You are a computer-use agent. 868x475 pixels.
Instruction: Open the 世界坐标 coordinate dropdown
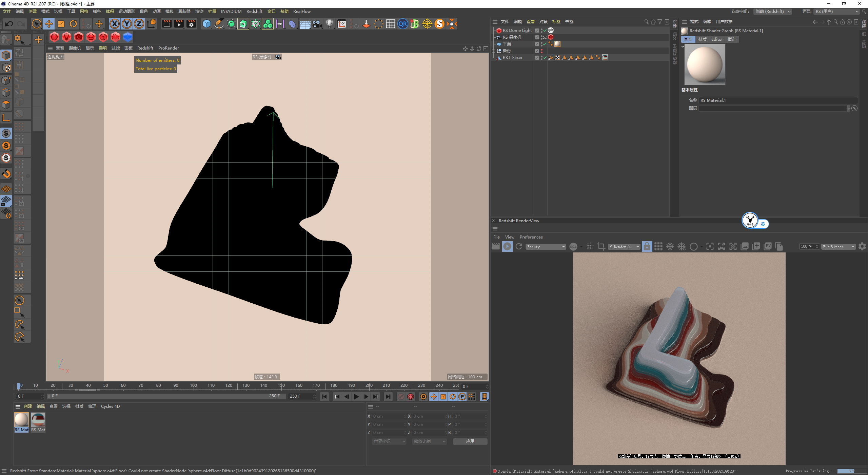click(389, 441)
